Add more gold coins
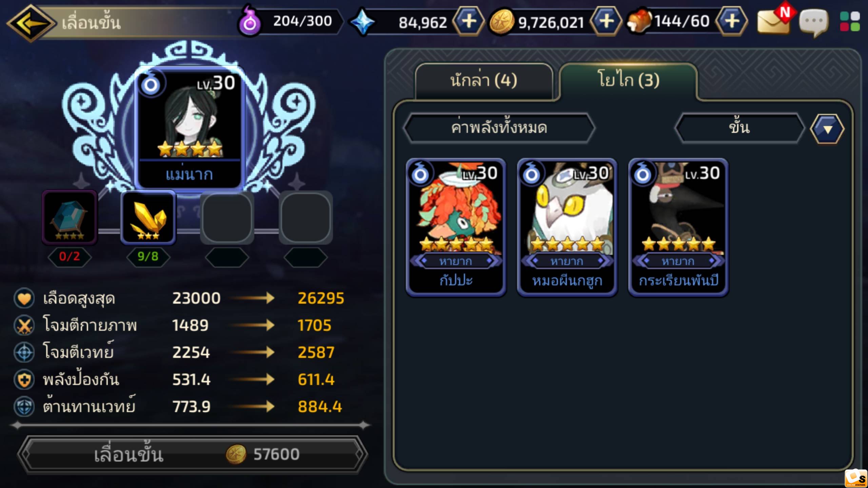The image size is (868, 488). 606,21
